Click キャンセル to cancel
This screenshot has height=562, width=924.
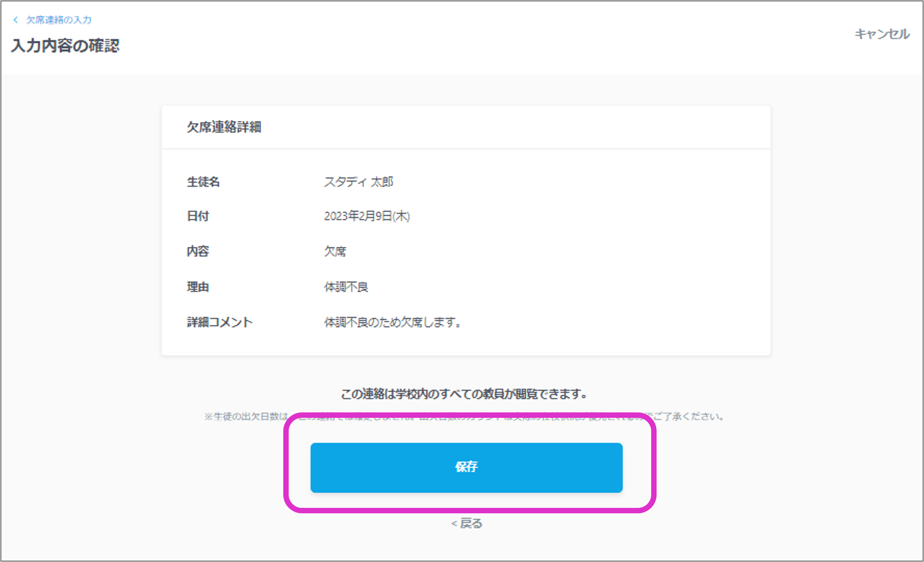[882, 34]
